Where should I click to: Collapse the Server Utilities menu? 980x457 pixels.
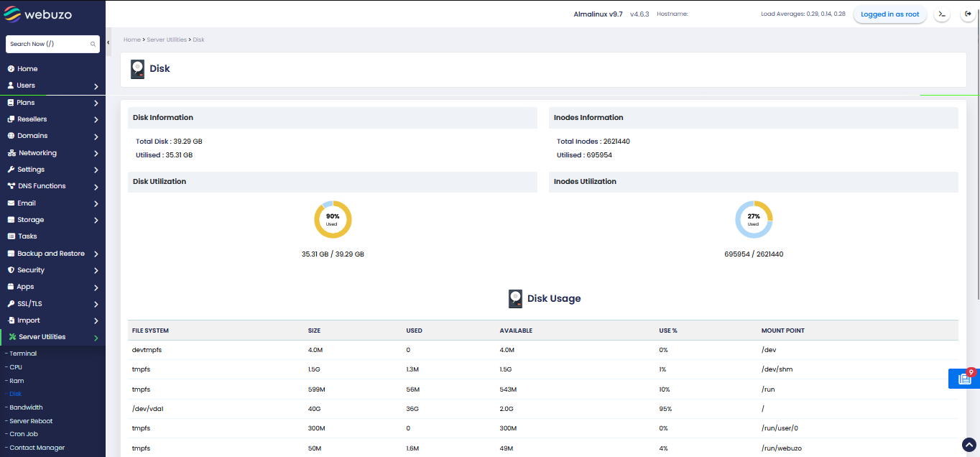tap(52, 337)
